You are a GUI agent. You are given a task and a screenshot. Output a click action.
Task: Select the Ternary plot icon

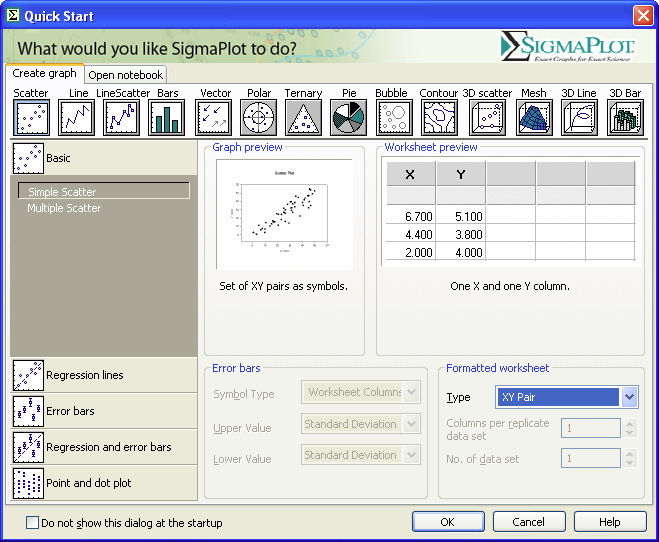303,118
